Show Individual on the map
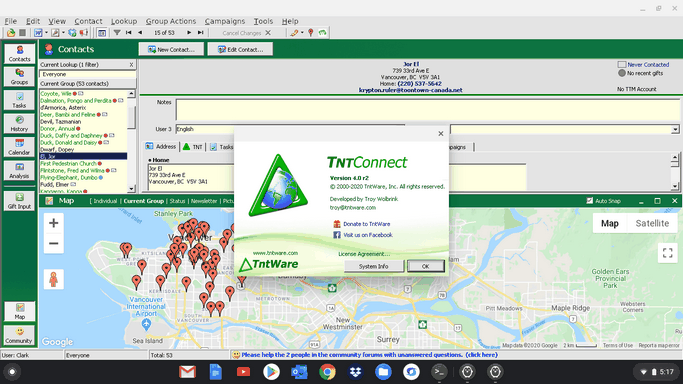This screenshot has height=384, width=683. point(105,201)
